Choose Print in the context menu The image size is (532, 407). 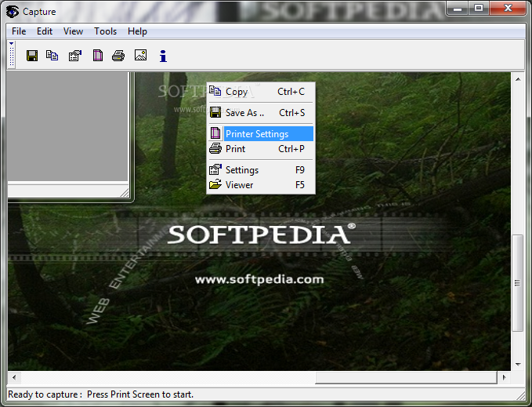coord(261,149)
